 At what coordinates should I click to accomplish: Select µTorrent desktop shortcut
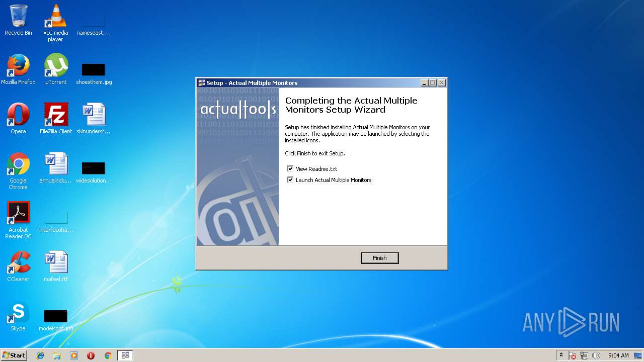pos(56,69)
